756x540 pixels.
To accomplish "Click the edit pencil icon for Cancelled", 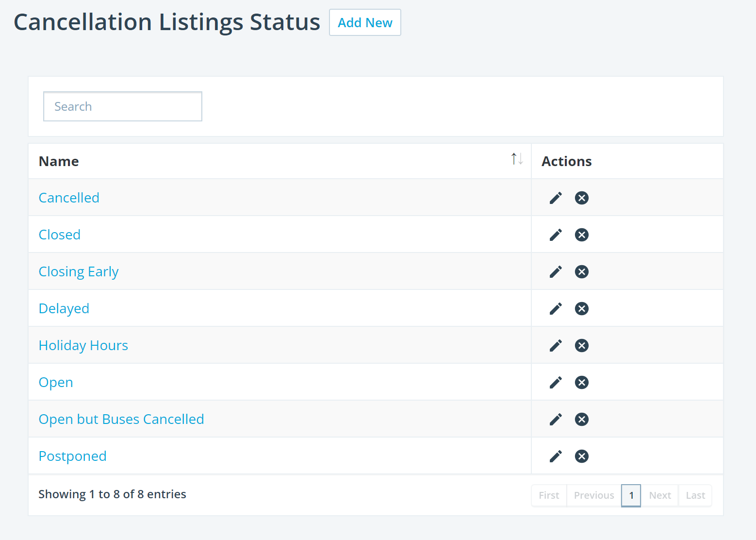I will tap(556, 198).
